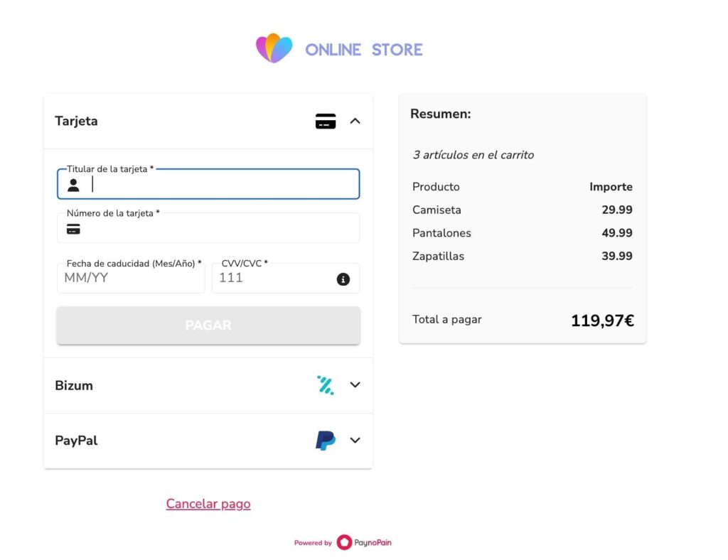
Task: Click the Bizum logo icon
Action: [x=325, y=385]
